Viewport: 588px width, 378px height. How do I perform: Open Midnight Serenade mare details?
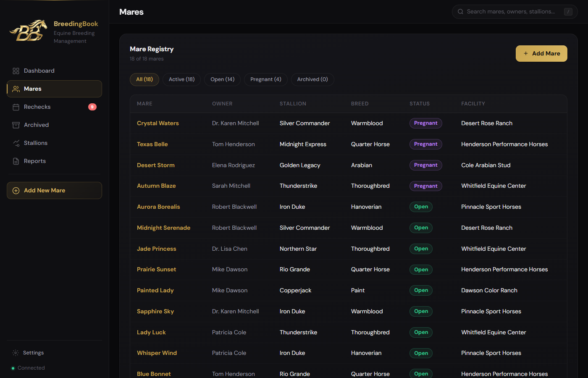pos(163,228)
